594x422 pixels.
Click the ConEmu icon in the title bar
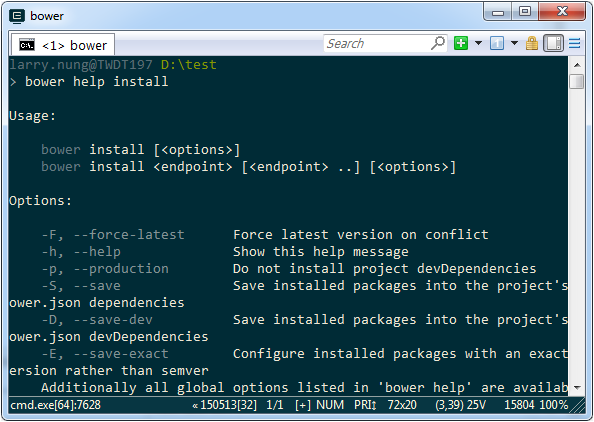tap(17, 16)
